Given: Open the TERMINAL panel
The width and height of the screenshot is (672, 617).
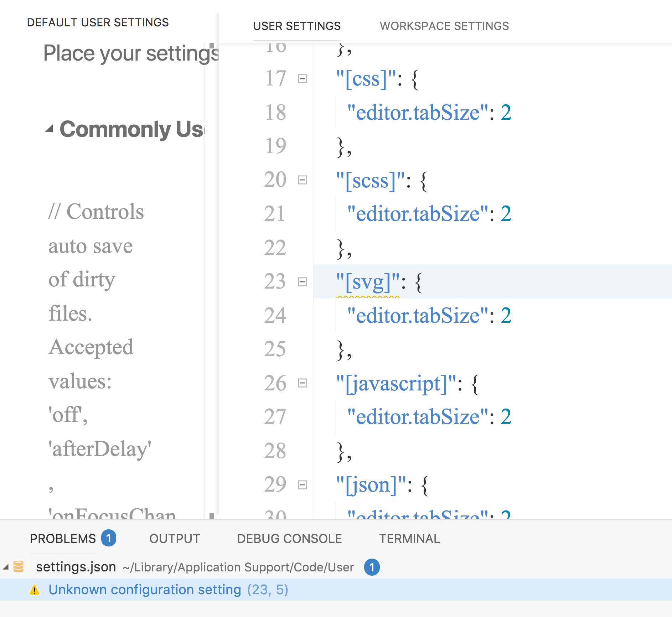Looking at the screenshot, I should coord(409,539).
